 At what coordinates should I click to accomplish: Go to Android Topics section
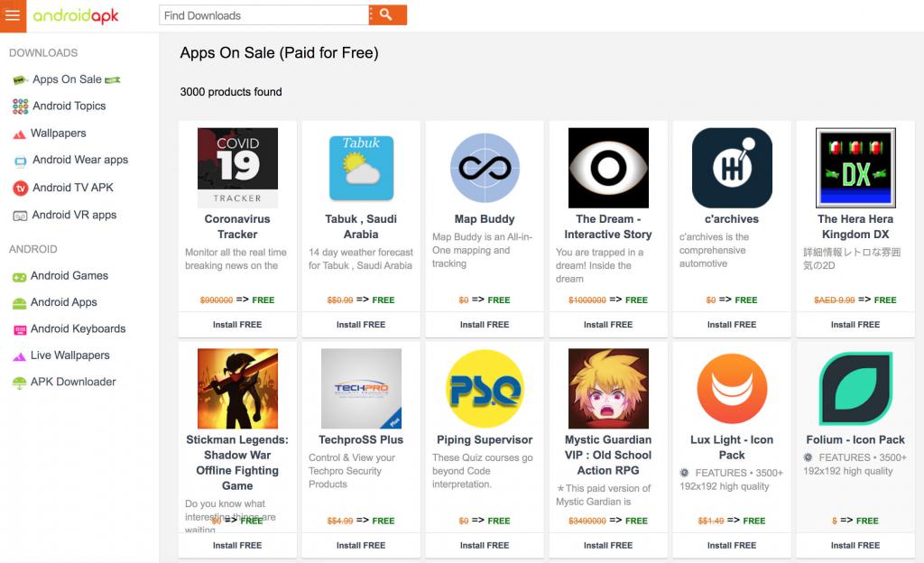(69, 106)
